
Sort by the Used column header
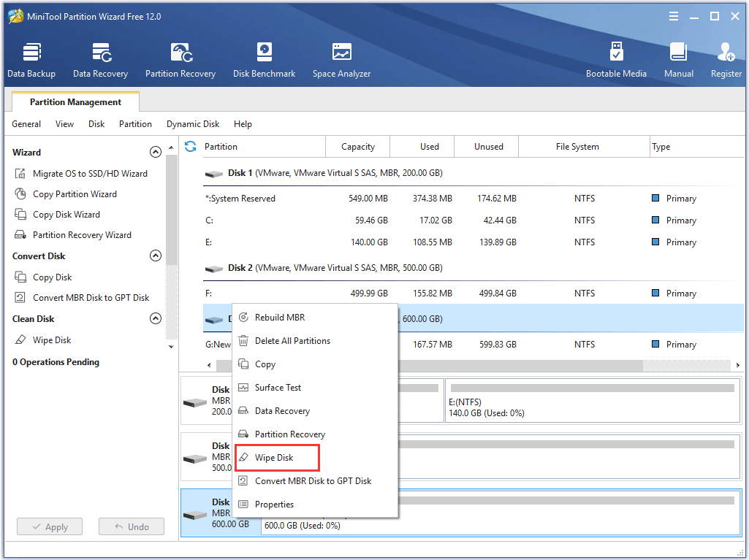pos(422,147)
